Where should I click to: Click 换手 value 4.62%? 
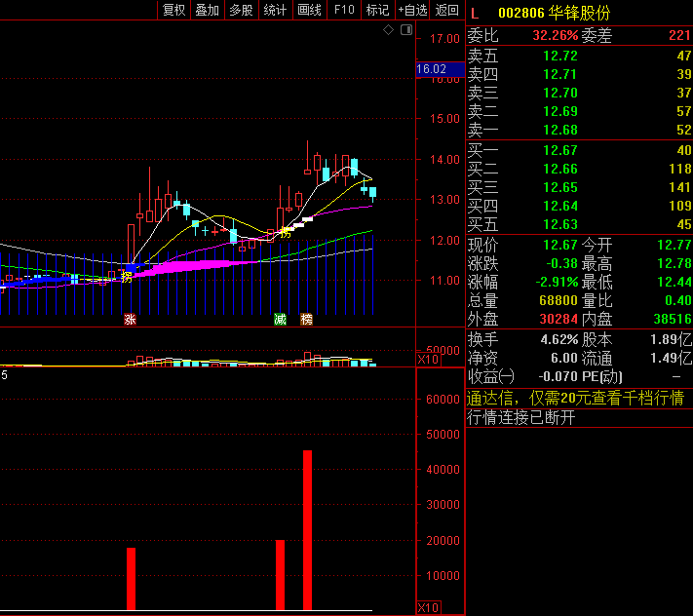point(559,340)
